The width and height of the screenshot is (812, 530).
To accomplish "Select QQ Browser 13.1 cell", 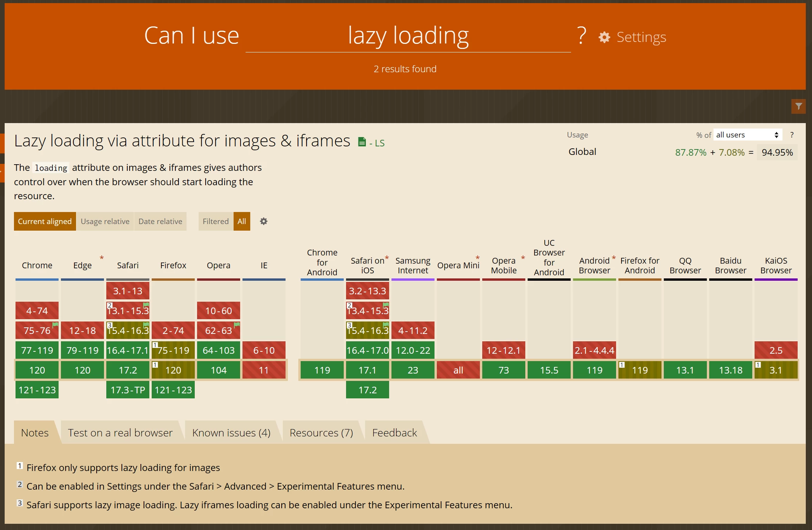I will click(685, 370).
